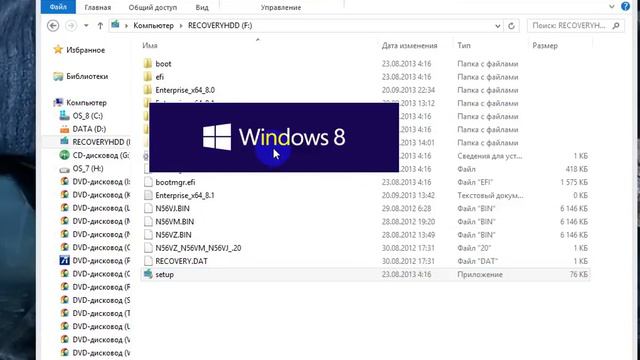Click Компьютер in the address bar

pyautogui.click(x=153, y=25)
